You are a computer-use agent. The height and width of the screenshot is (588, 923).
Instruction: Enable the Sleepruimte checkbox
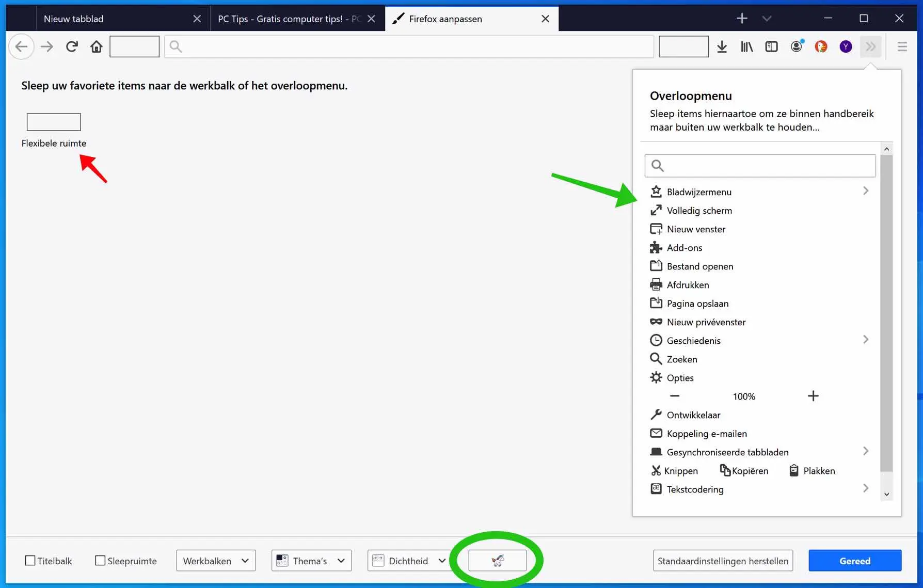click(x=100, y=560)
